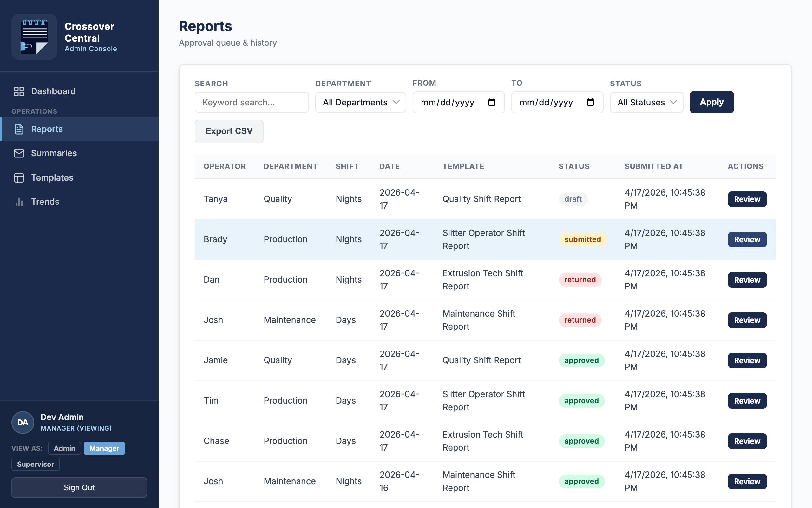Image resolution: width=812 pixels, height=508 pixels.
Task: Click the Template column header
Action: 463,166
